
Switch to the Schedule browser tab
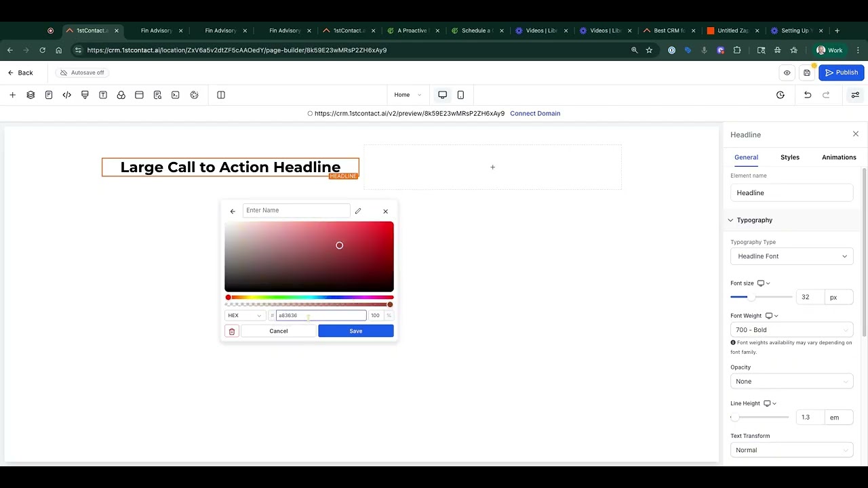[476, 30]
